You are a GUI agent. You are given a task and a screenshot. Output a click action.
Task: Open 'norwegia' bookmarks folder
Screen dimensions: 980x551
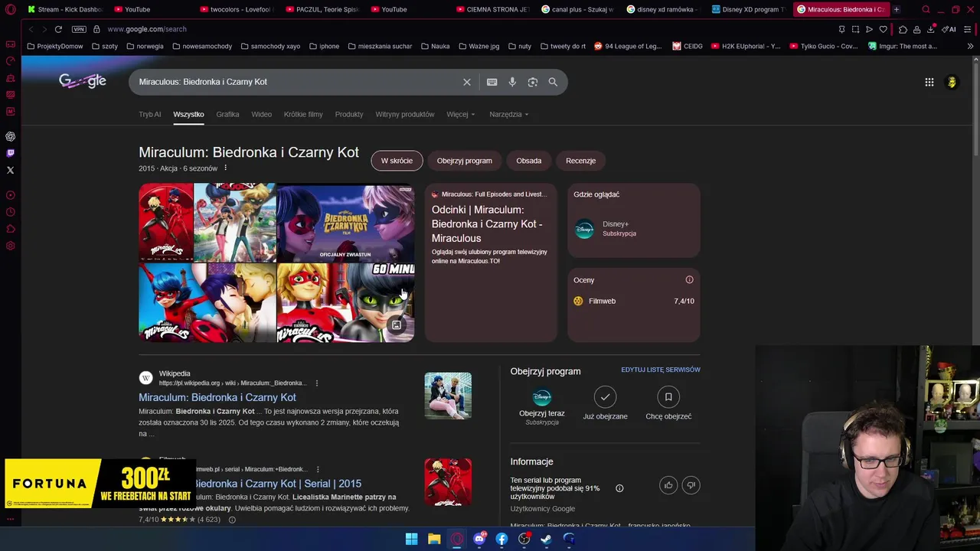pyautogui.click(x=145, y=46)
